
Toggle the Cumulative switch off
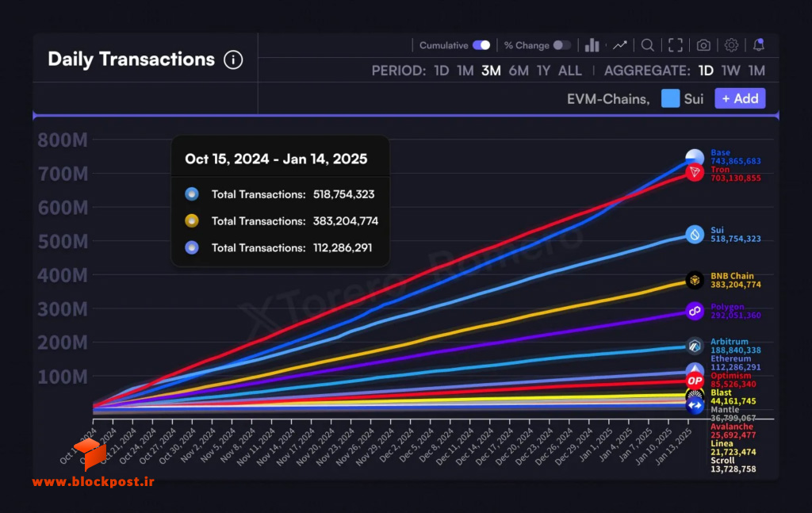(x=481, y=45)
